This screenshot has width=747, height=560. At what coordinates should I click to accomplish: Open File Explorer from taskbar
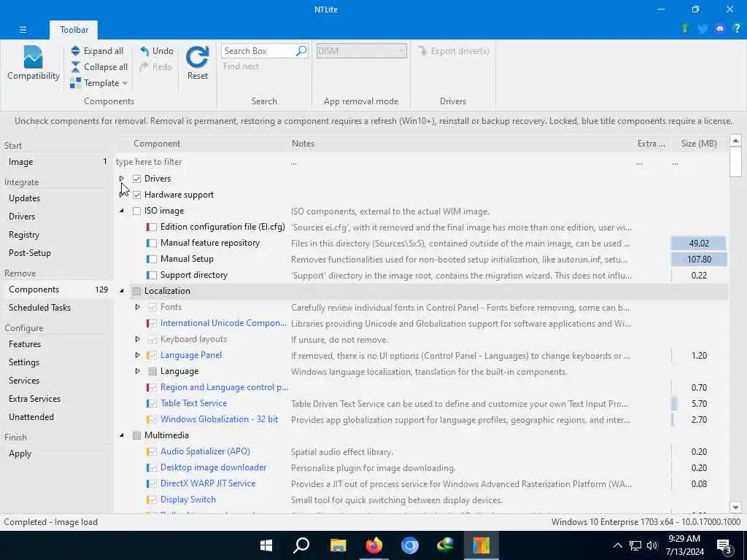click(x=338, y=545)
